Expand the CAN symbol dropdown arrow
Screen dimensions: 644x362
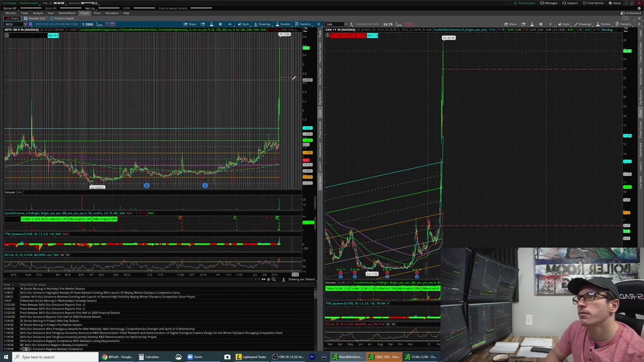pos(346,24)
